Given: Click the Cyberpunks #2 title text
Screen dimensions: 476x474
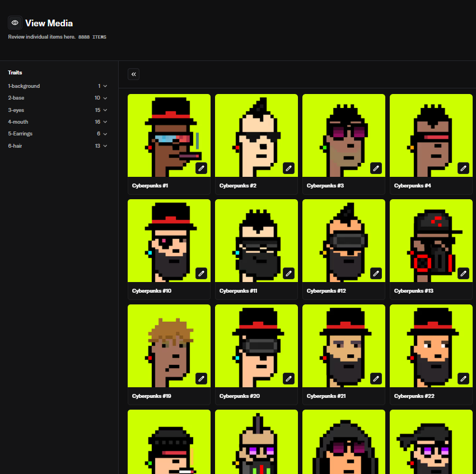Looking at the screenshot, I should click(x=238, y=186).
